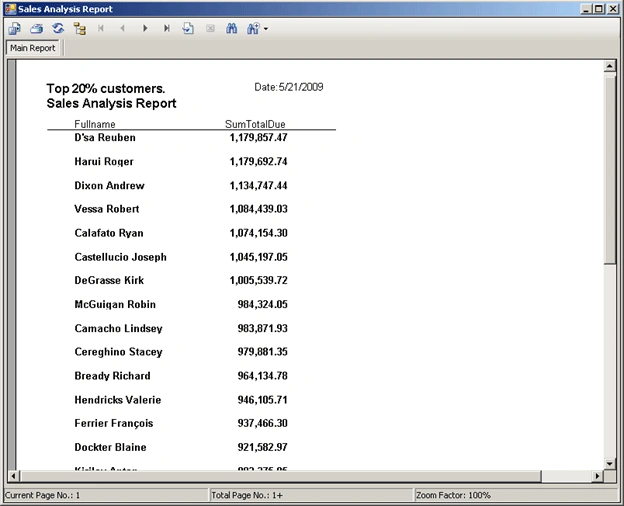Go to first page button
Image resolution: width=624 pixels, height=506 pixels.
point(101,28)
